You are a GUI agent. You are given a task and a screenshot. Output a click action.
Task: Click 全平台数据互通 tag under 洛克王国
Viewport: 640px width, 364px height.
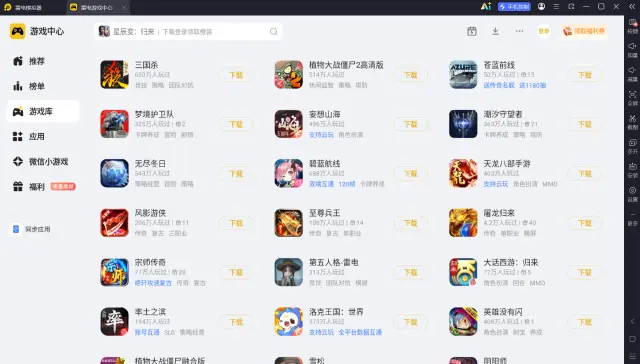360,332
